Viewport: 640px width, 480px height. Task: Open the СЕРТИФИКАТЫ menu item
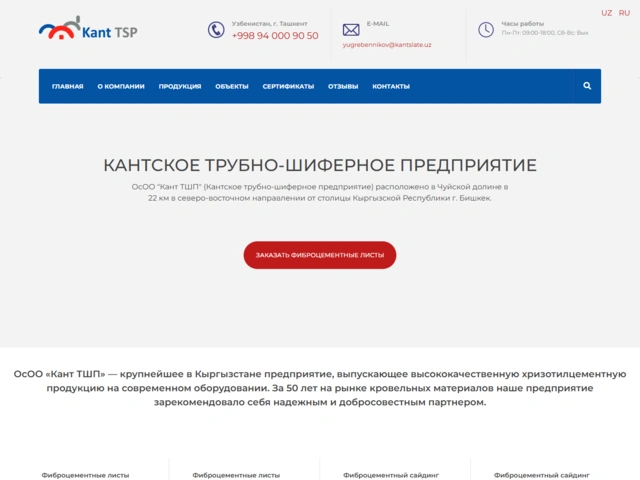288,87
